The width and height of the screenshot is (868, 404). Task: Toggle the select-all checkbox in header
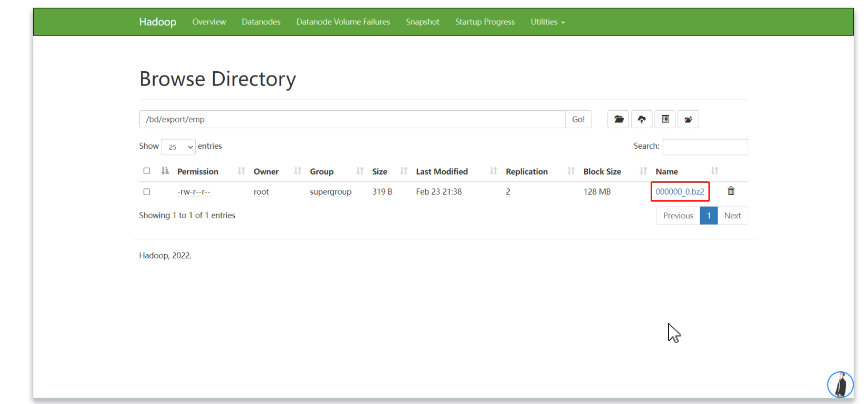tap(147, 171)
